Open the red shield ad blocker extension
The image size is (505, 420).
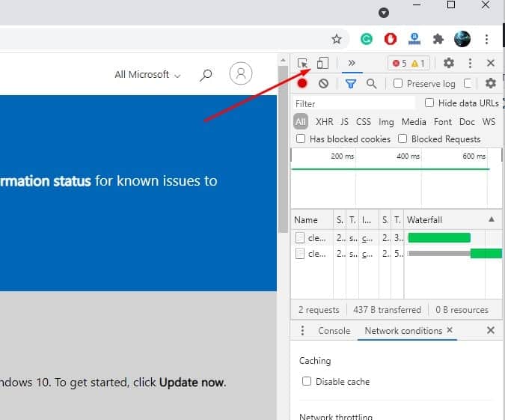pyautogui.click(x=391, y=40)
